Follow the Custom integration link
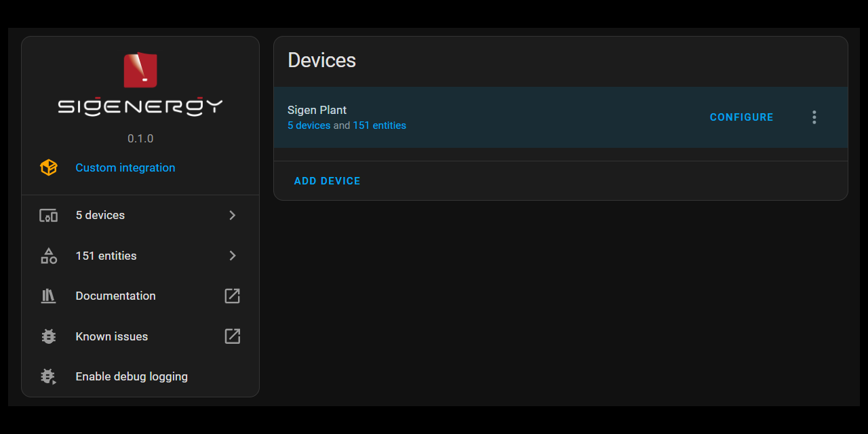This screenshot has height=434, width=868. pos(125,167)
